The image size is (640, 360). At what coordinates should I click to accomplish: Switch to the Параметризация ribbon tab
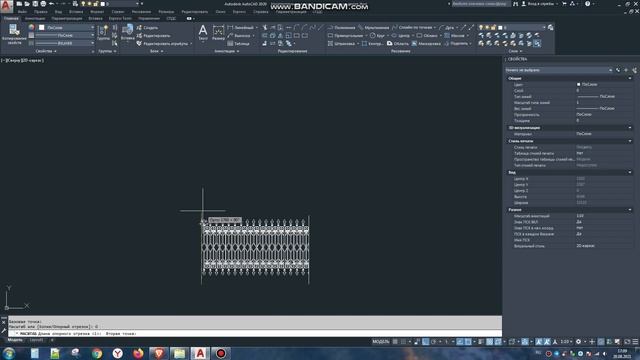pyautogui.click(x=67, y=18)
